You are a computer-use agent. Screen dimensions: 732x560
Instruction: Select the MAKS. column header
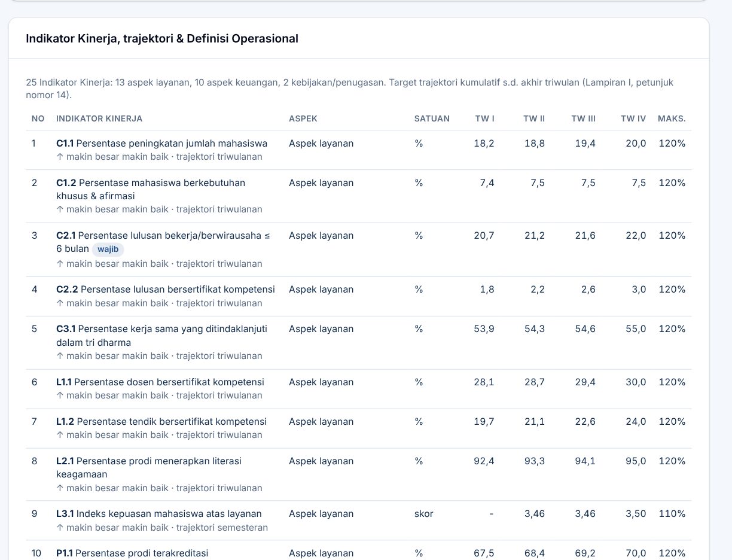tap(672, 118)
